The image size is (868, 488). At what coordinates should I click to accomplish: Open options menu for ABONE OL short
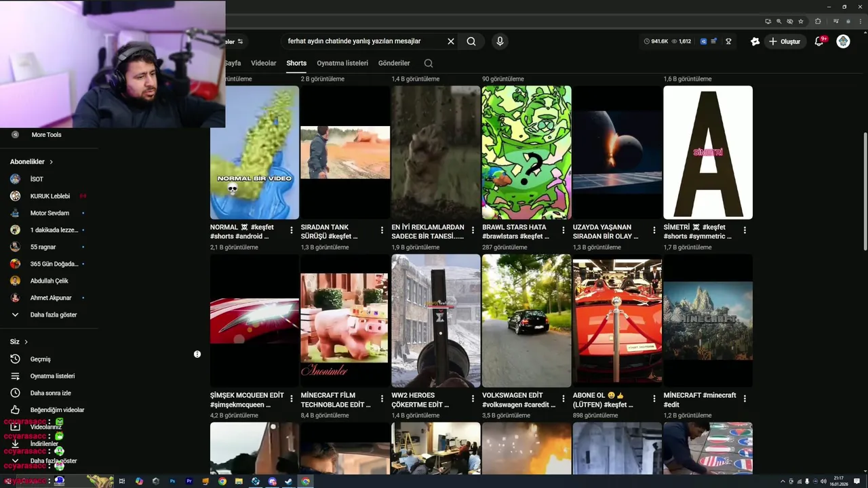654,399
